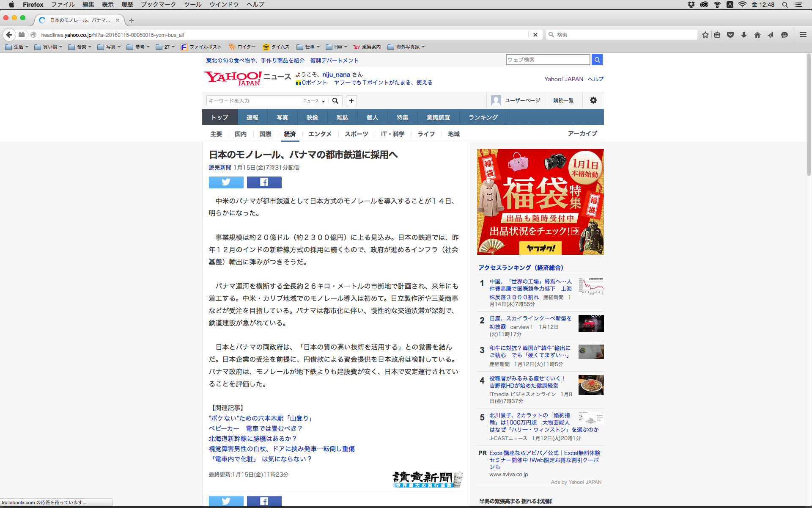This screenshot has height=508, width=812.
Task: Expand the ニュース search category dropdown
Action: pyautogui.click(x=314, y=101)
